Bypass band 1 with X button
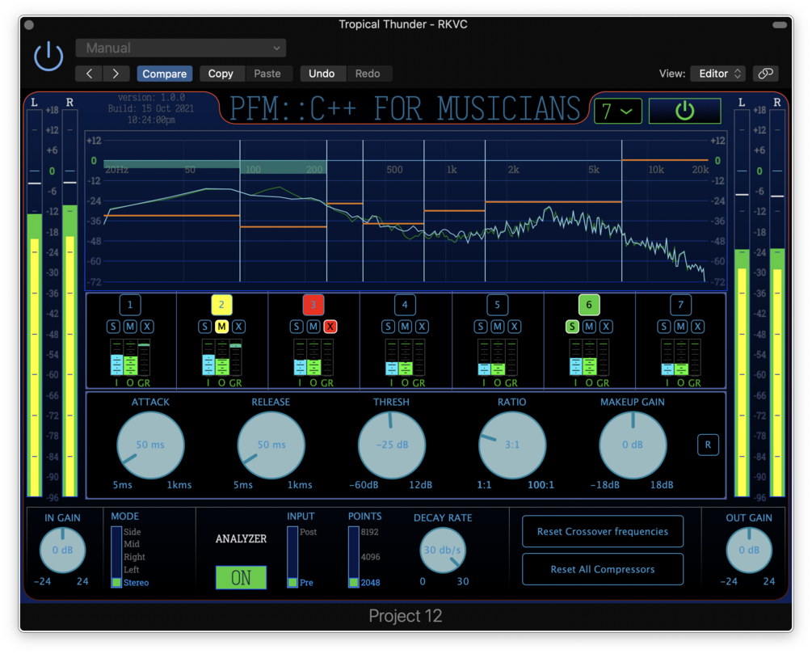 coord(147,327)
